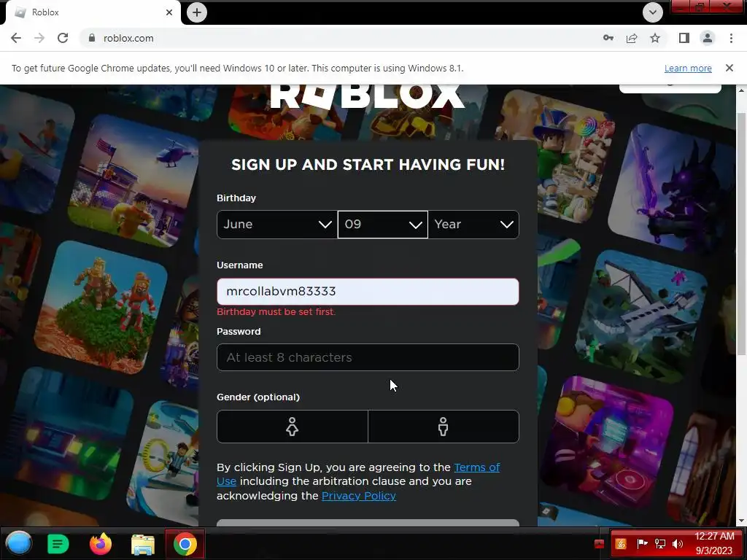Open the saved passwords key icon

tap(608, 38)
